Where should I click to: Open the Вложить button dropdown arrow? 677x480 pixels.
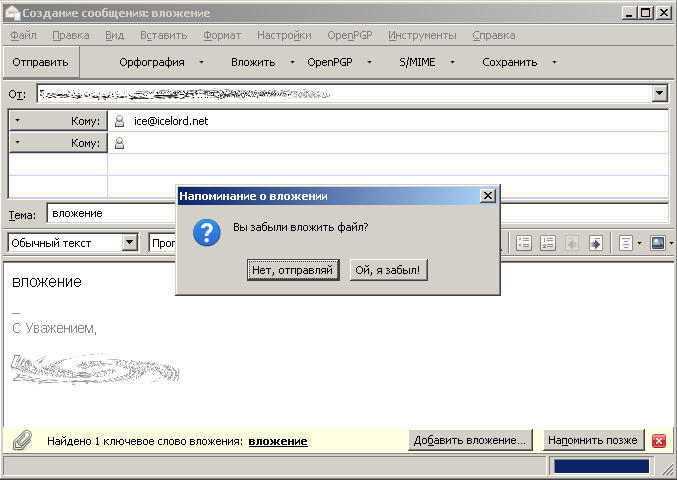pos(292,62)
